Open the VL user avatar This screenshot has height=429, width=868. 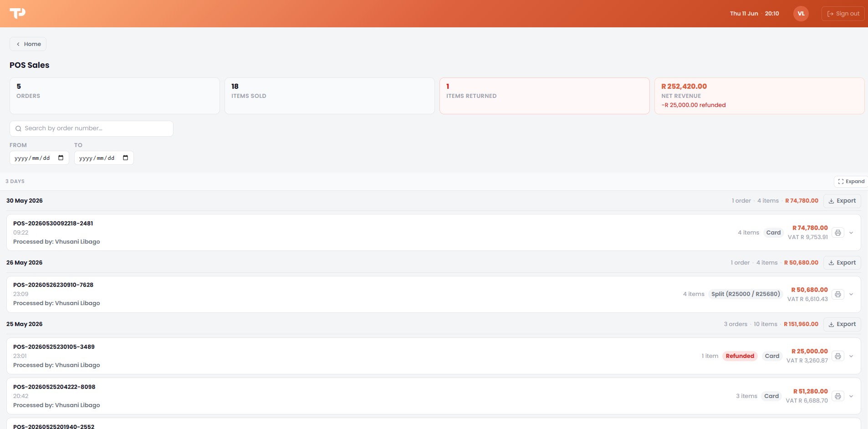(x=801, y=14)
